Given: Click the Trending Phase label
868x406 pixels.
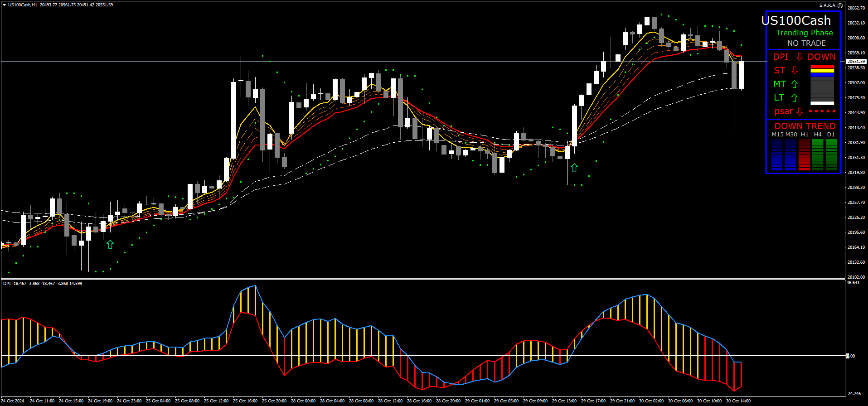Looking at the screenshot, I should 804,33.
